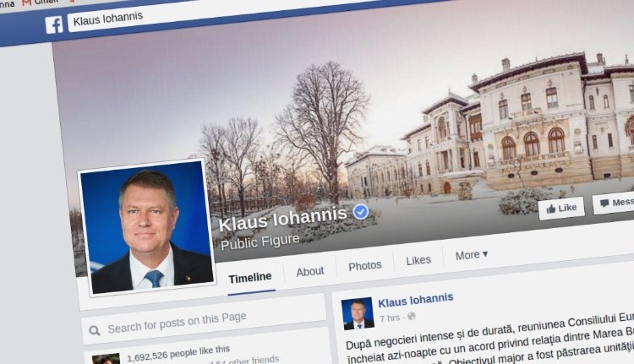Click the Facebook logo icon

point(54,25)
